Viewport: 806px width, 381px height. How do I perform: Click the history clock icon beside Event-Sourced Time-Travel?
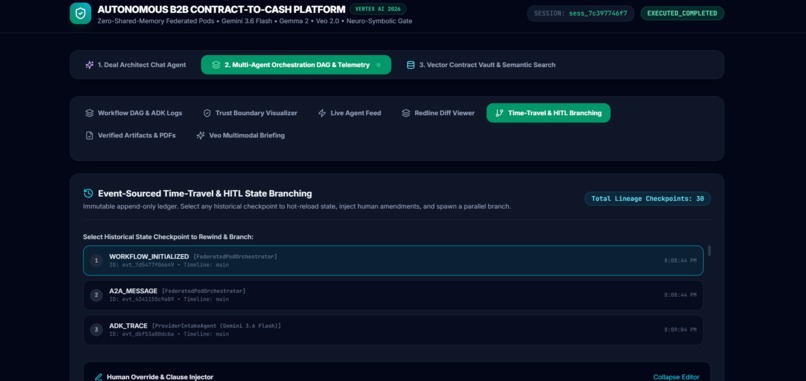click(88, 193)
